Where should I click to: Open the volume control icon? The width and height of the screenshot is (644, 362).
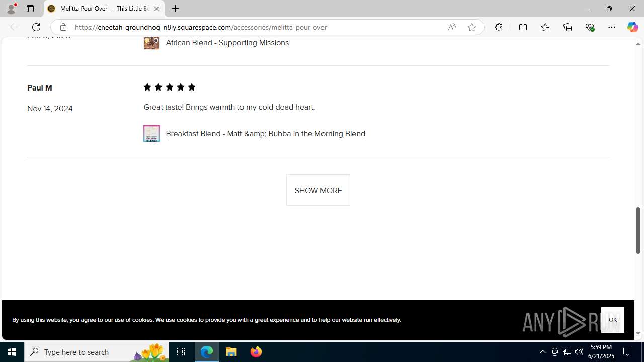579,352
